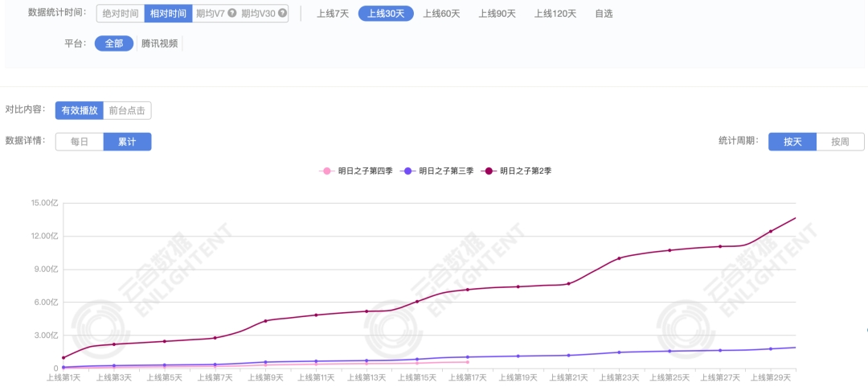
Task: Click 上线第23天 x-axis label
Action: click(x=619, y=377)
